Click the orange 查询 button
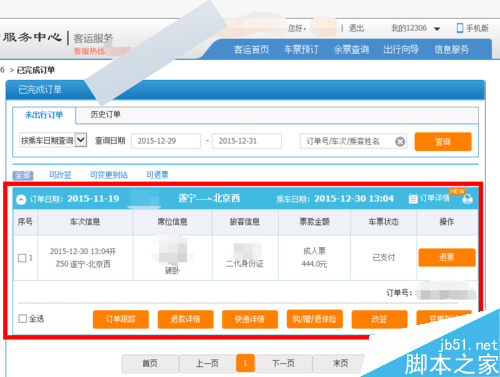The image size is (500, 377). (443, 142)
